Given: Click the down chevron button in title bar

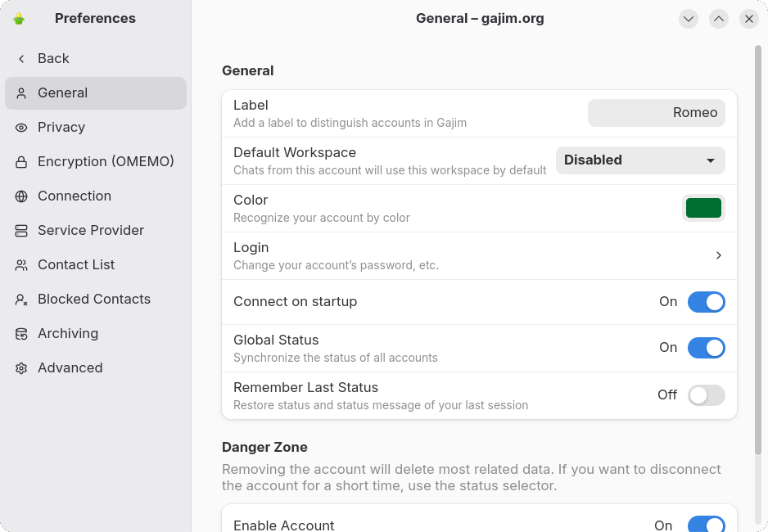Looking at the screenshot, I should (689, 19).
